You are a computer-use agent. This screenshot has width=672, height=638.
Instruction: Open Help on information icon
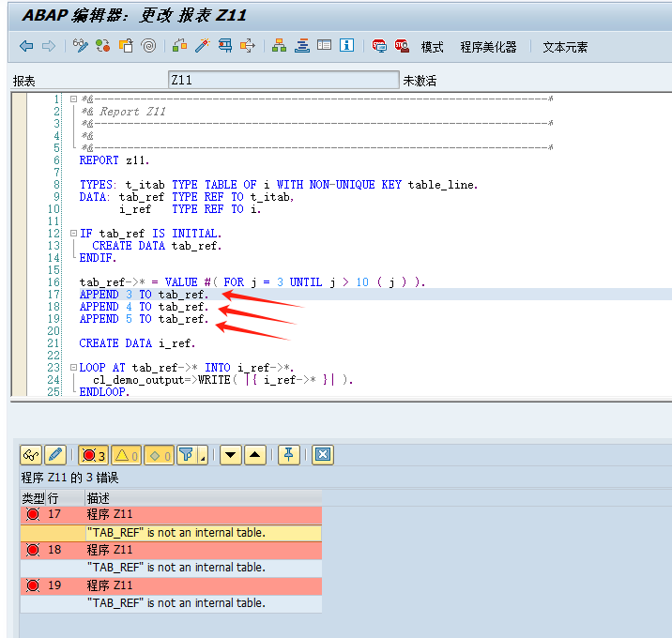pyautogui.click(x=346, y=45)
